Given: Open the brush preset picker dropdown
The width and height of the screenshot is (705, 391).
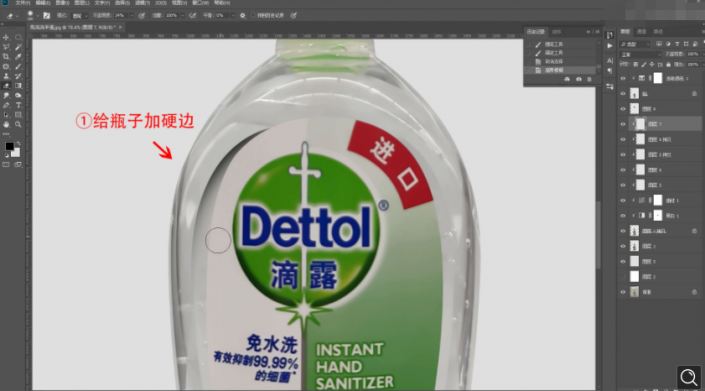Looking at the screenshot, I should tap(38, 16).
